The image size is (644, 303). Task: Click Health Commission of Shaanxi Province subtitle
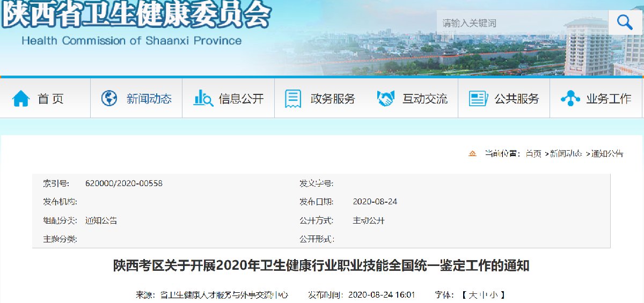pos(131,41)
